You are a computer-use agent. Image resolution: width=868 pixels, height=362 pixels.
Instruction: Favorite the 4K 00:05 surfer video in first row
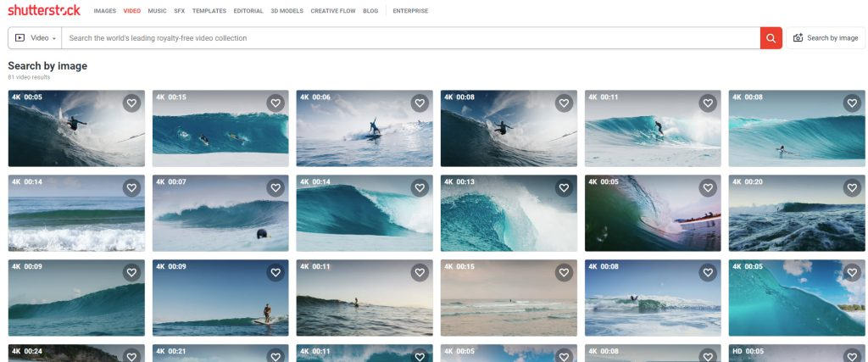coord(131,103)
